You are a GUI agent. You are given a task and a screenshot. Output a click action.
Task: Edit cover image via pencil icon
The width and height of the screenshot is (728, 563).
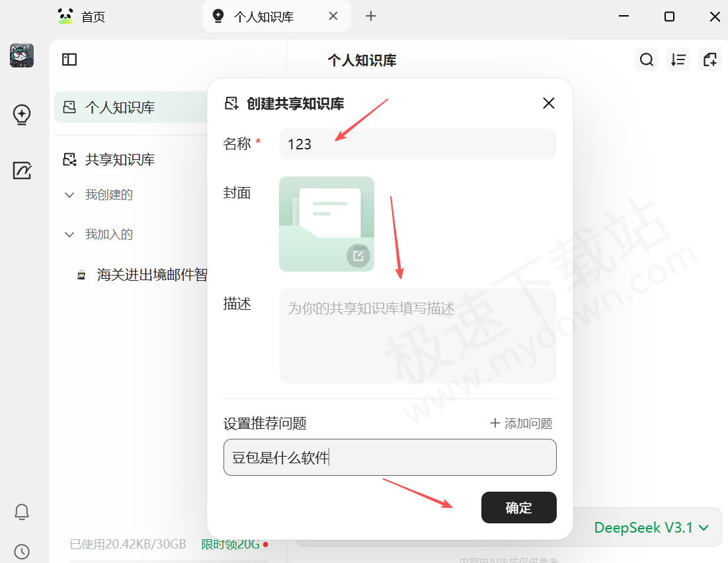(x=358, y=256)
